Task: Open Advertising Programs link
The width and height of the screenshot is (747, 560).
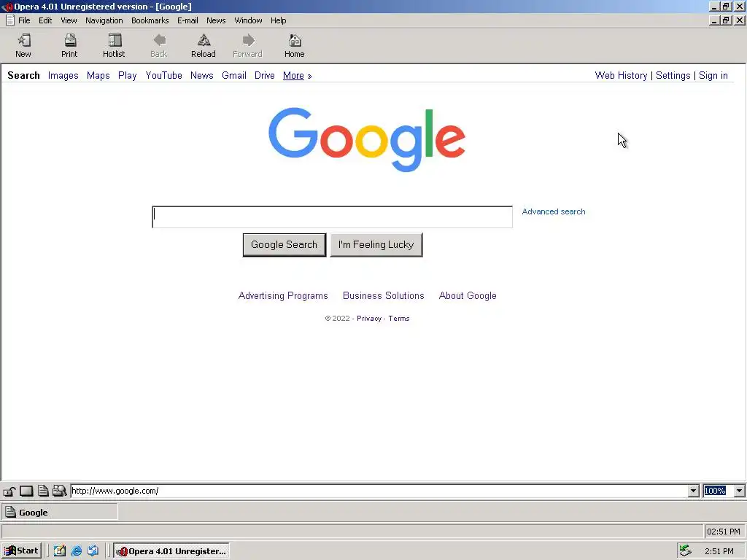Action: (x=283, y=296)
